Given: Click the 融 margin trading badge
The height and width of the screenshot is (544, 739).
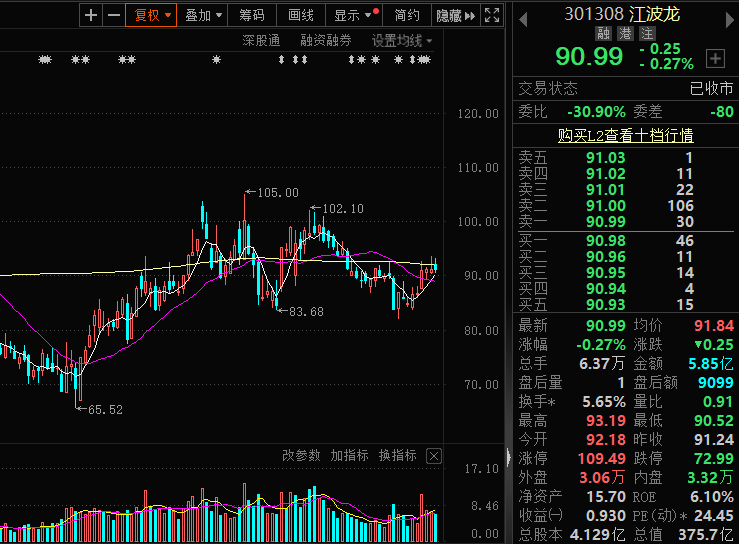Looking at the screenshot, I should [603, 34].
